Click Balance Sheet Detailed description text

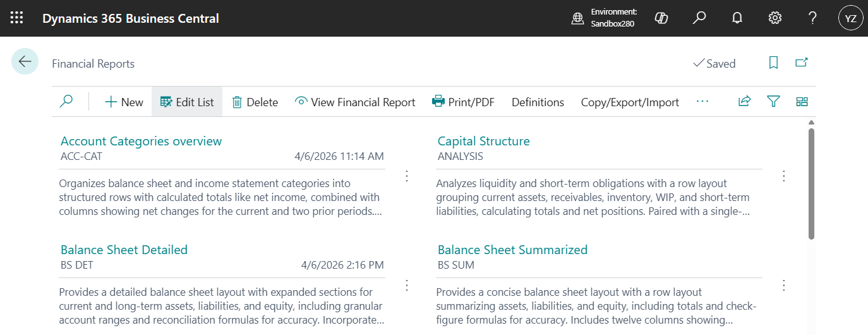(221, 306)
